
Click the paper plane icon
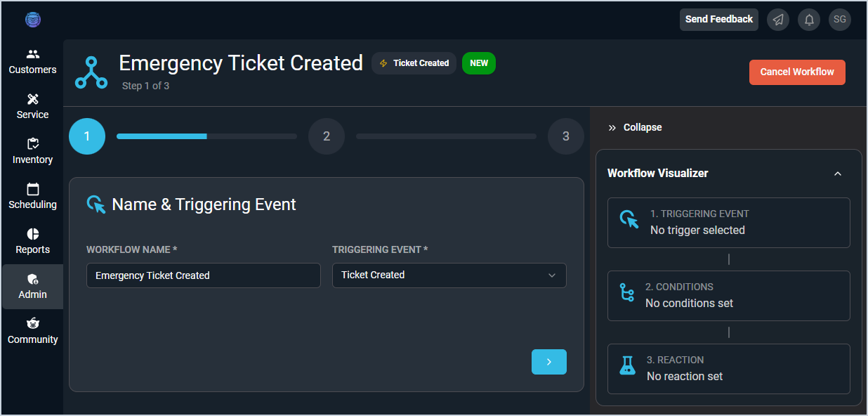tap(778, 20)
